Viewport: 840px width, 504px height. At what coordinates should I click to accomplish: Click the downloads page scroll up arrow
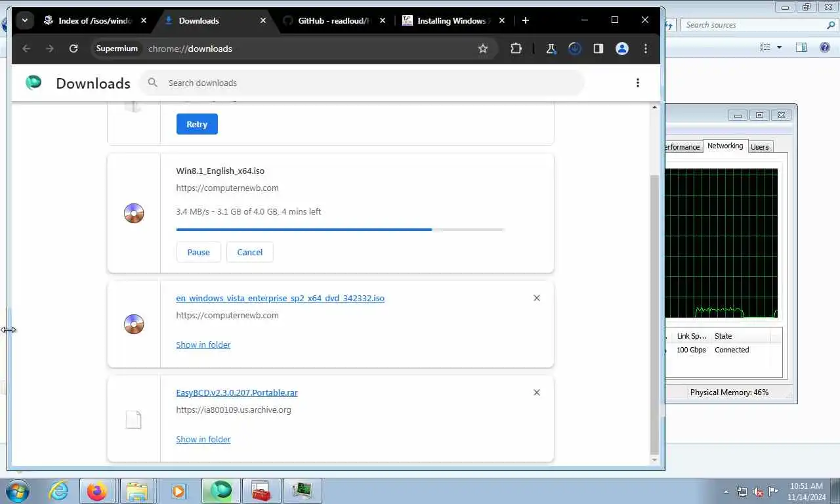[654, 107]
